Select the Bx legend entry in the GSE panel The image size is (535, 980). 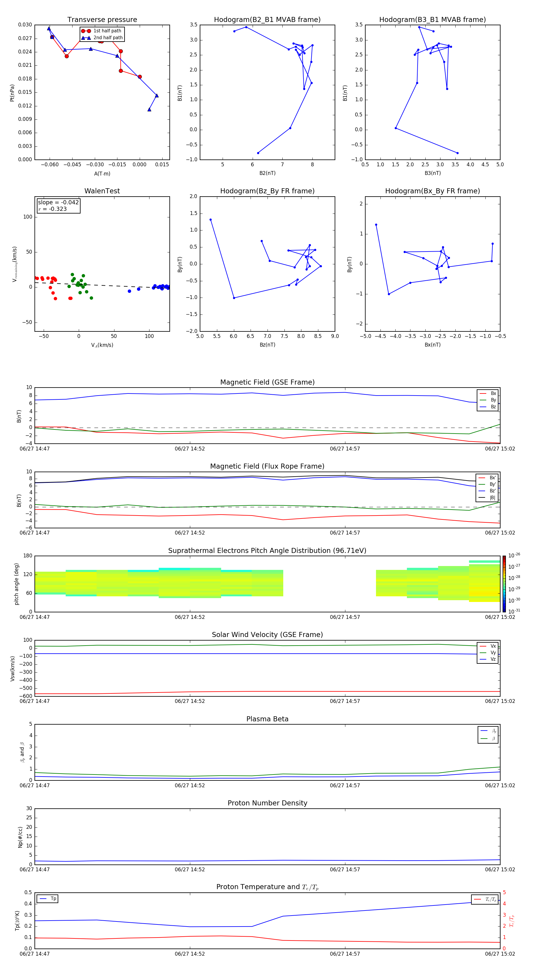click(x=488, y=393)
